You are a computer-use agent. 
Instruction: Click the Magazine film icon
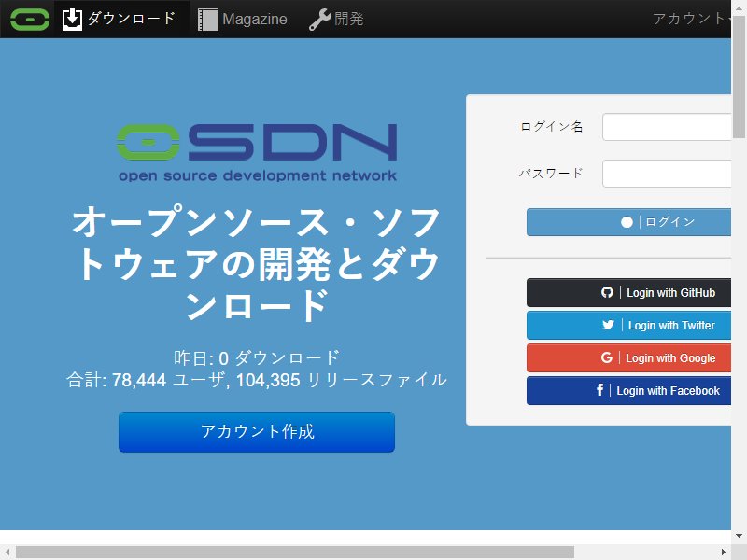[x=207, y=20]
